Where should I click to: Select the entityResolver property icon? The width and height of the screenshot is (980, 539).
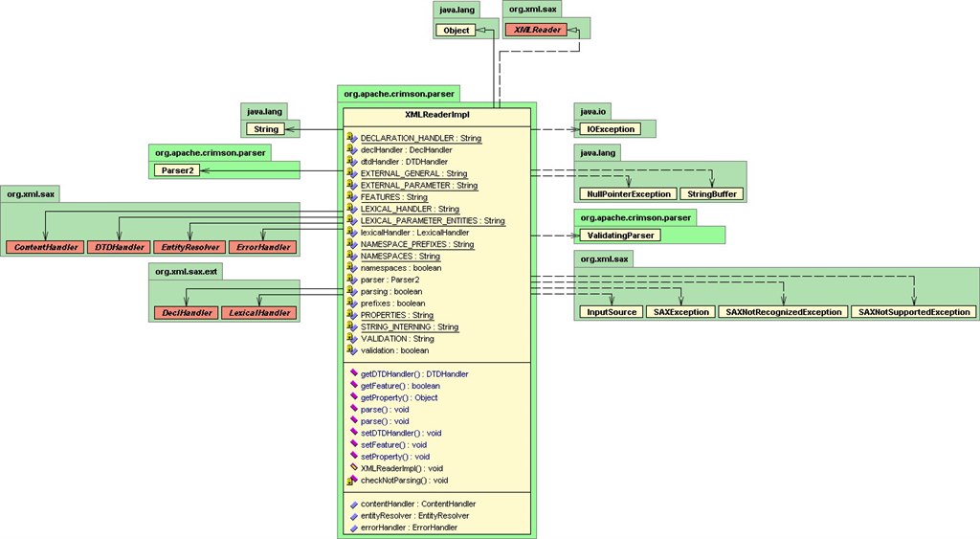click(x=354, y=516)
